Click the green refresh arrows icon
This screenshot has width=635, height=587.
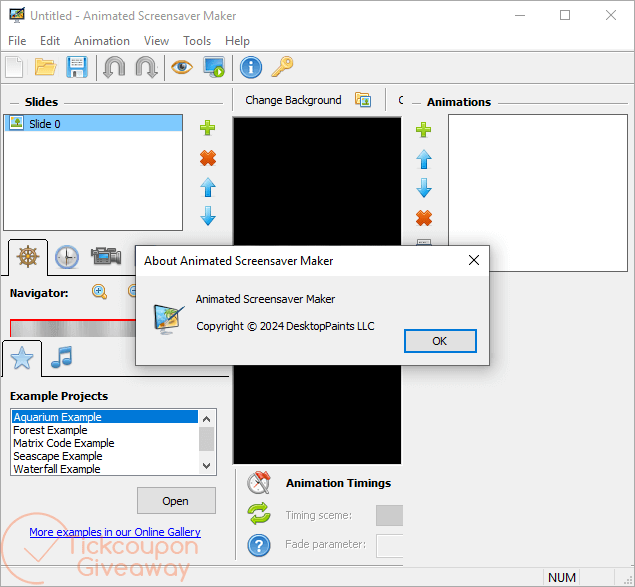pyautogui.click(x=259, y=514)
